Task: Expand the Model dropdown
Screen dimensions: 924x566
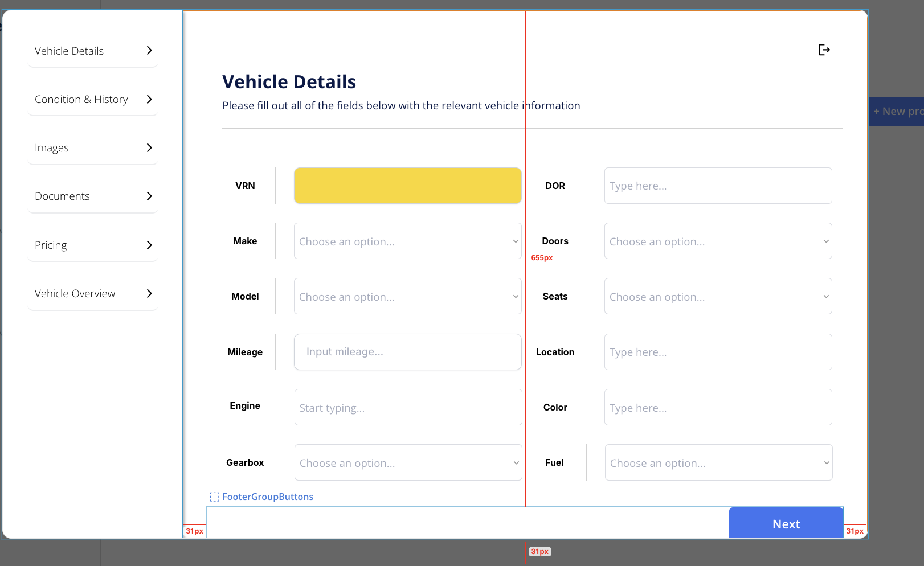Action: [x=408, y=296]
